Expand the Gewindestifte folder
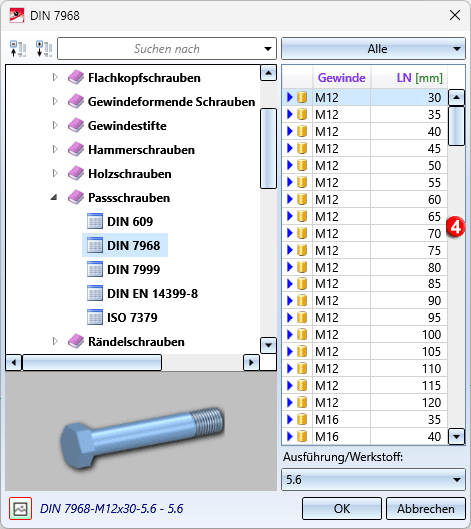The height and width of the screenshot is (529, 471). (55, 126)
